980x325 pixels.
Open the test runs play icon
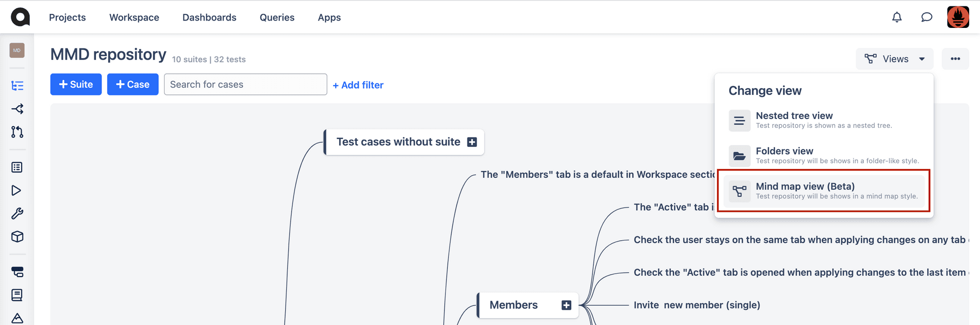(17, 190)
